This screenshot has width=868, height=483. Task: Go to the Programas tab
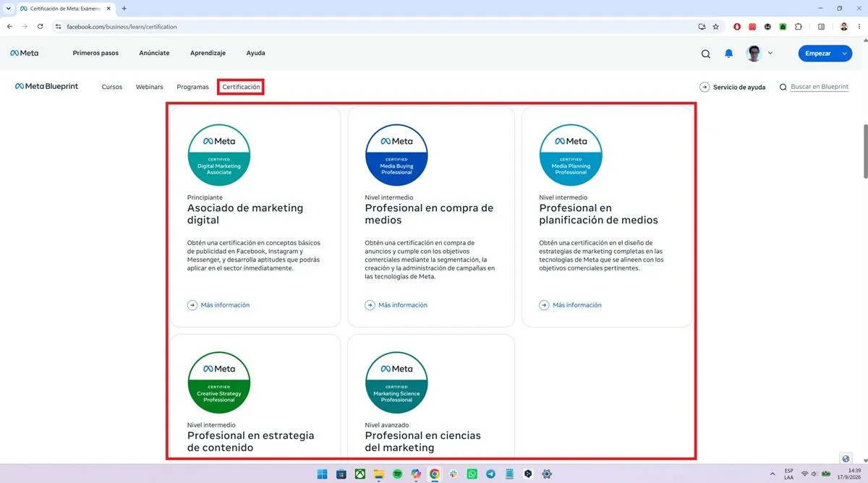(x=192, y=87)
